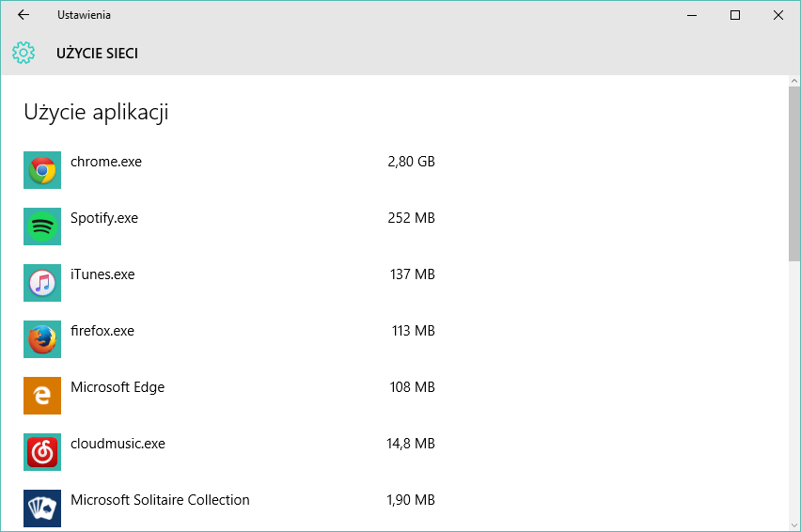Click the 108 MB usage value

(412, 387)
